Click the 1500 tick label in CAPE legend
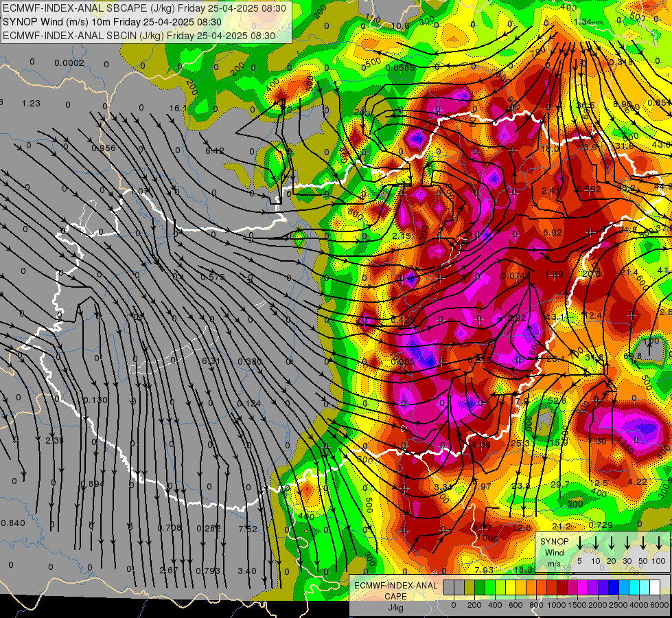The image size is (672, 618). [577, 605]
